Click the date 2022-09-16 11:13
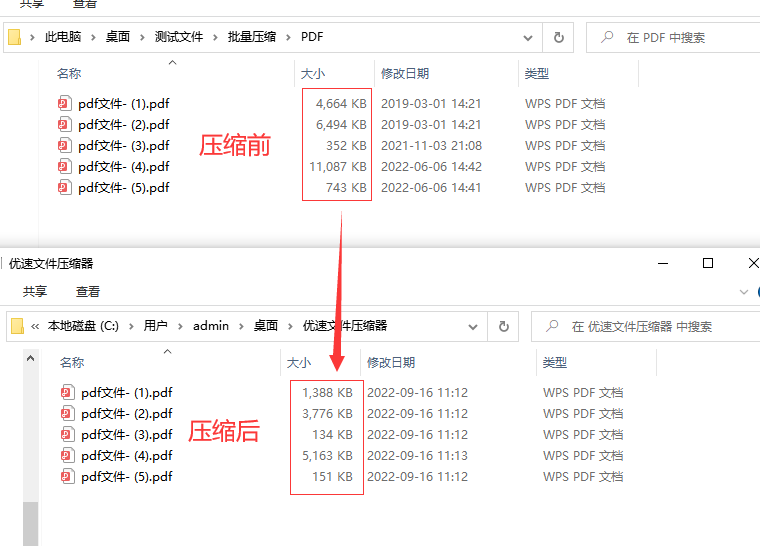 417,456
